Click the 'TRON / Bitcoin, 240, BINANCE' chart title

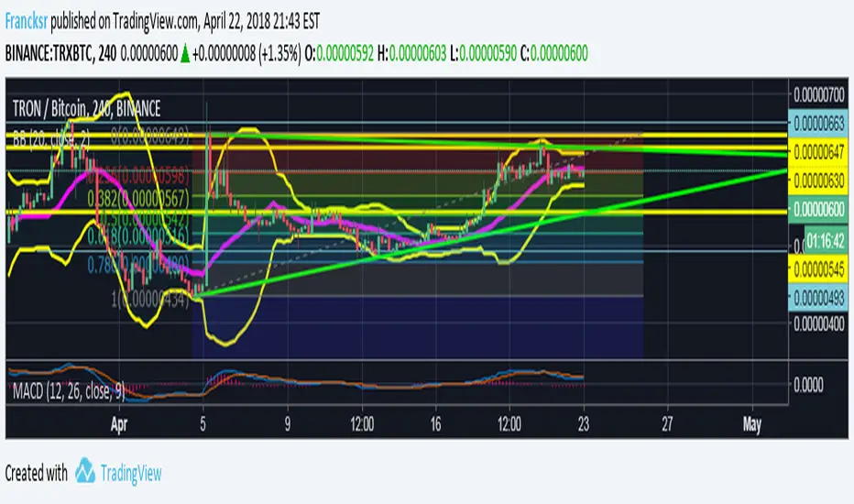(x=87, y=109)
